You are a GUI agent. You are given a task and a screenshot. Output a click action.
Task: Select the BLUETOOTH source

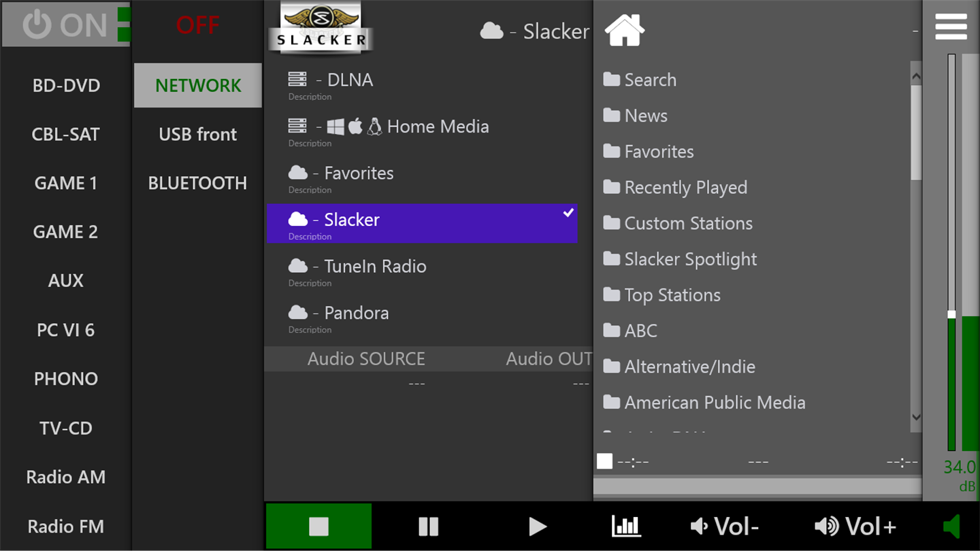(198, 183)
